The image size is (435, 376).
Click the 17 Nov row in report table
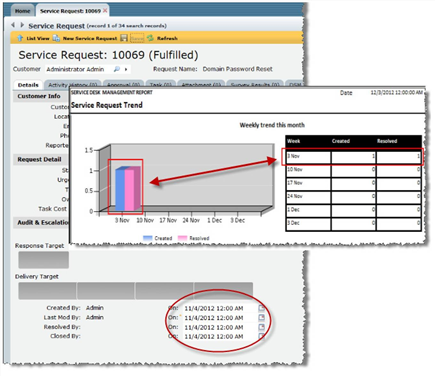pos(354,183)
